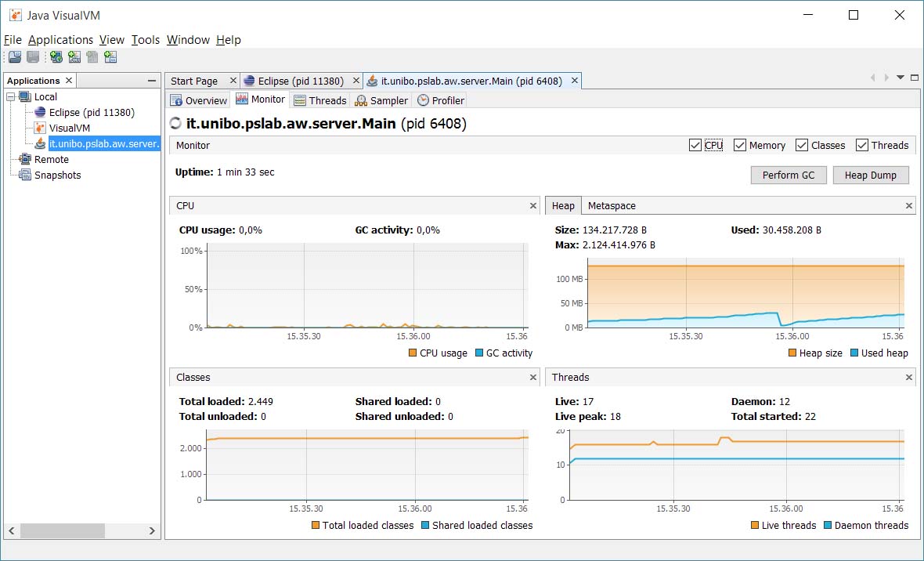The image size is (924, 561).
Task: Click the last Add Core Dump toolbar icon
Action: click(110, 56)
